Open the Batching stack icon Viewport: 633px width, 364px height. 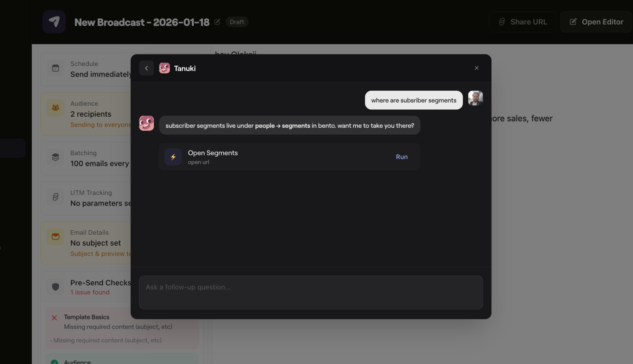(x=55, y=157)
